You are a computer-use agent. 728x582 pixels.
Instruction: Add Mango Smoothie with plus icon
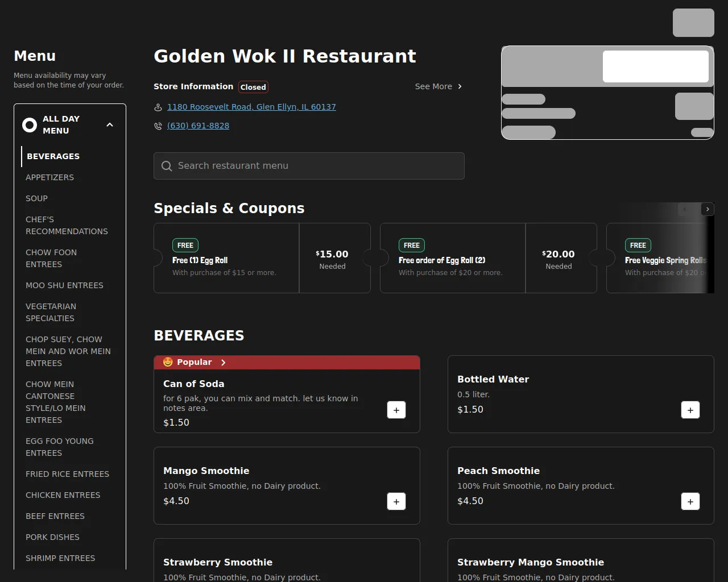[396, 501]
